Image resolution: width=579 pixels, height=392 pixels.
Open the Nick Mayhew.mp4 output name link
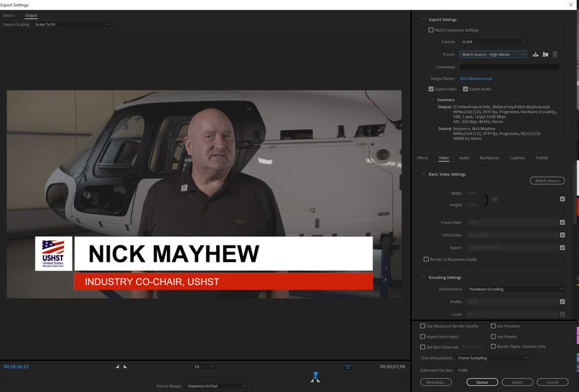476,78
